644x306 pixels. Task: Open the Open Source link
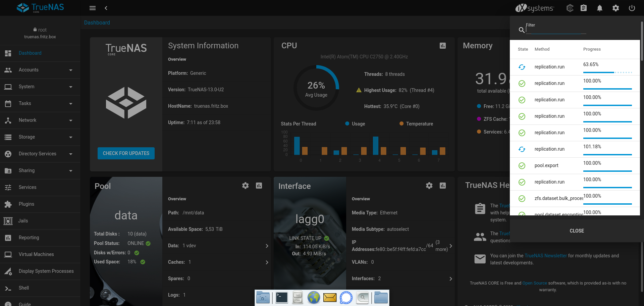point(535,283)
